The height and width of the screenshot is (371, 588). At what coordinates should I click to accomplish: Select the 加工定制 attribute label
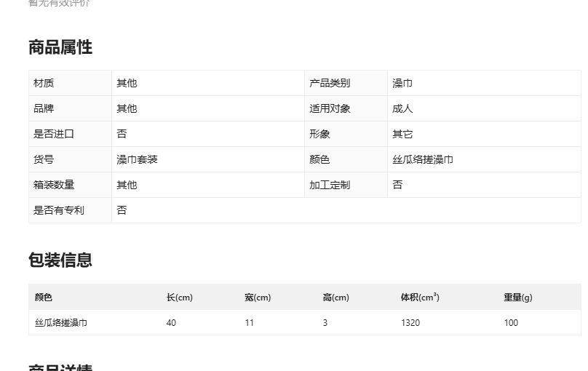tap(330, 185)
